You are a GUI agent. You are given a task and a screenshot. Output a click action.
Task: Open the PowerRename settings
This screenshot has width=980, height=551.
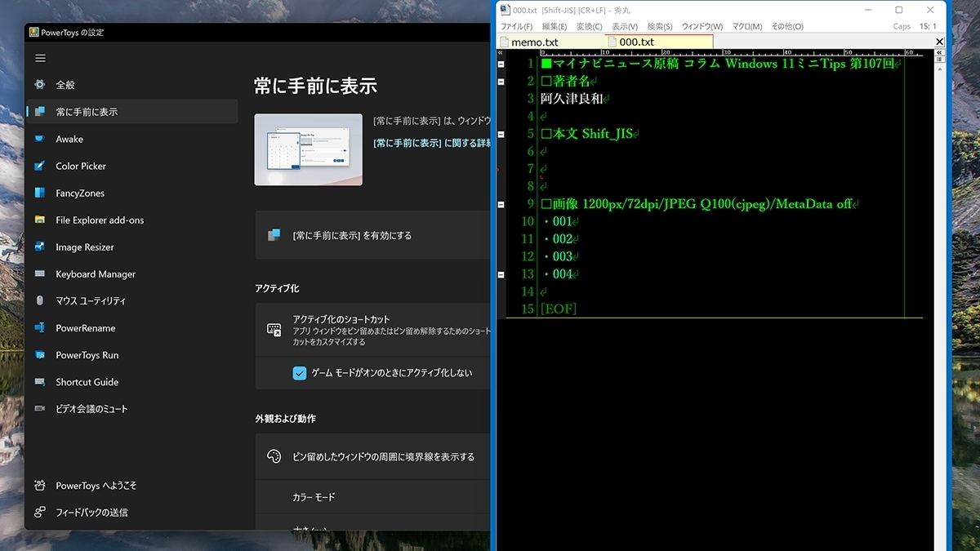[x=132, y=327]
